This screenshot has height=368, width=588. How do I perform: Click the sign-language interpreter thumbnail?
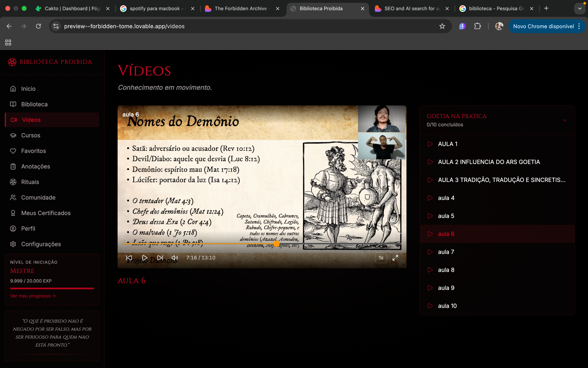382,146
